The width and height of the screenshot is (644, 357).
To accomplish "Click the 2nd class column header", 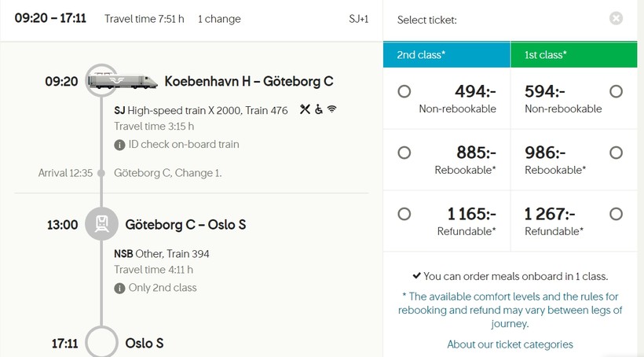I will click(x=447, y=55).
